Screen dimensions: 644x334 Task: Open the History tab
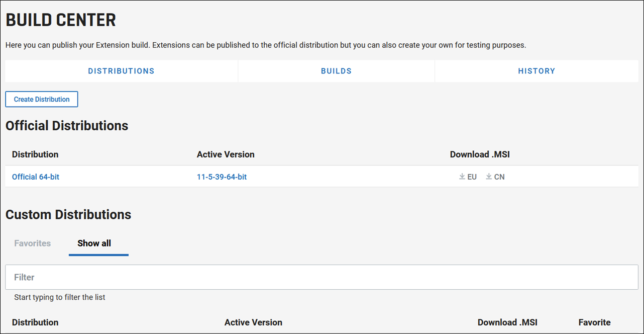pos(536,71)
